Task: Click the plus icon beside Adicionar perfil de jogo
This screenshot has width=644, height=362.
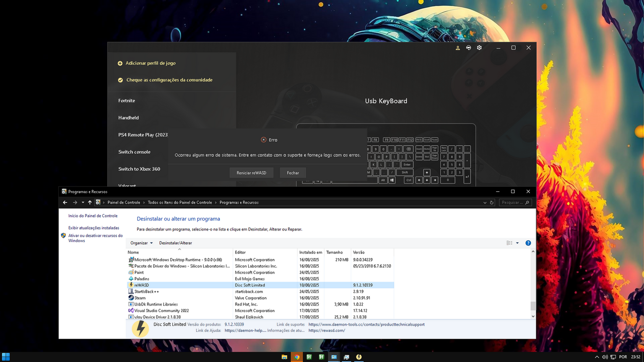Action: pyautogui.click(x=120, y=63)
